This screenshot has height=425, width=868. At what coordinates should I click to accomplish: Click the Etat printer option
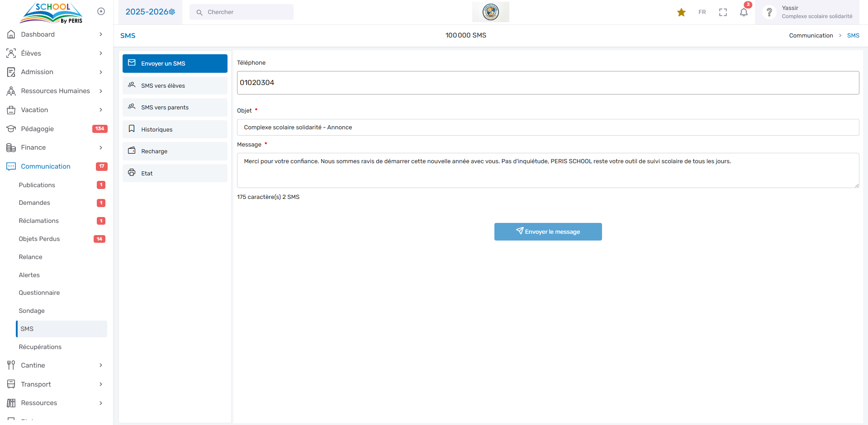coord(175,173)
